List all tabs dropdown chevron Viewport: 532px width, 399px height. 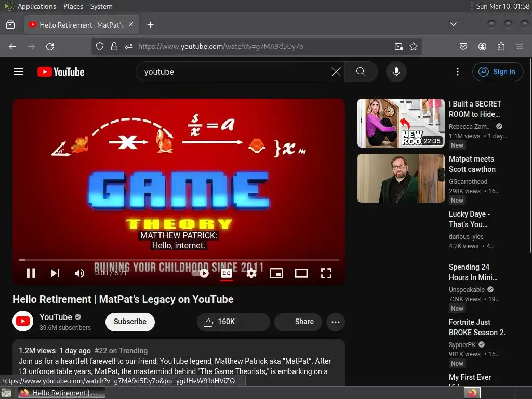coord(453,24)
